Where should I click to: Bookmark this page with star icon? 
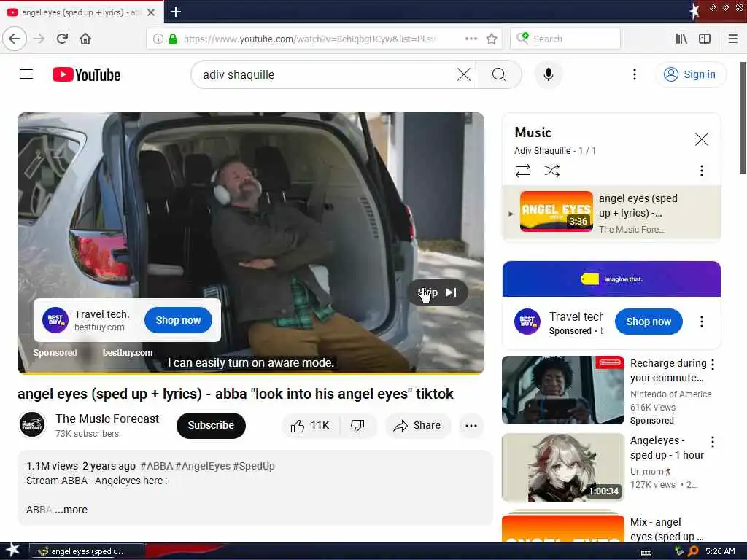coord(492,39)
